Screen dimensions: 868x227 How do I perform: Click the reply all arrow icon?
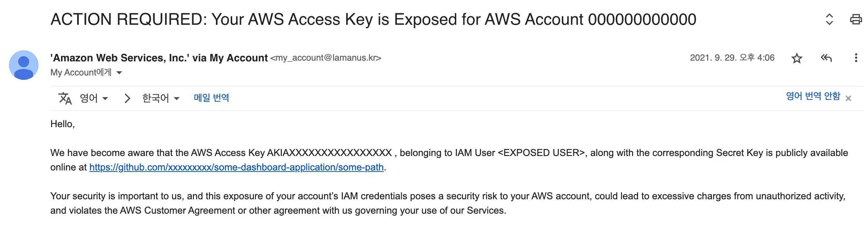pyautogui.click(x=826, y=58)
